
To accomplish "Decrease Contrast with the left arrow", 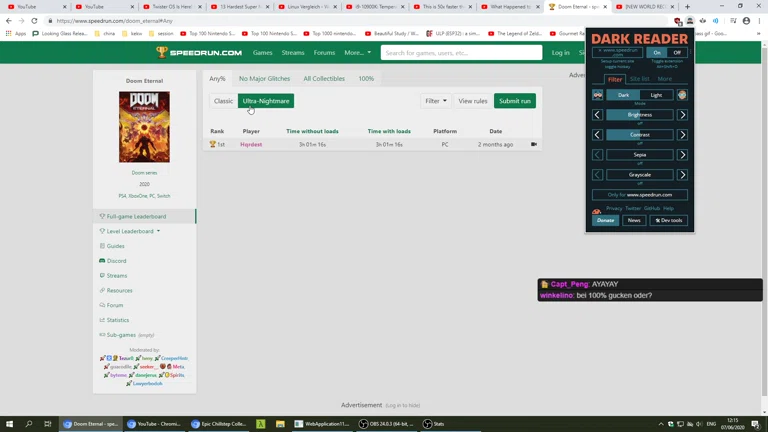I will tap(598, 135).
